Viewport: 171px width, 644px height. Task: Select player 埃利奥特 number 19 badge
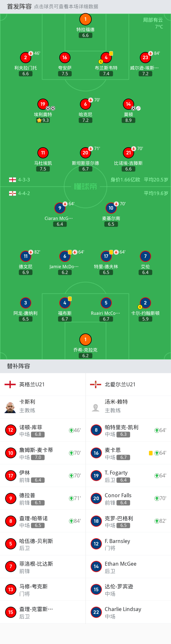pyautogui.click(x=43, y=104)
